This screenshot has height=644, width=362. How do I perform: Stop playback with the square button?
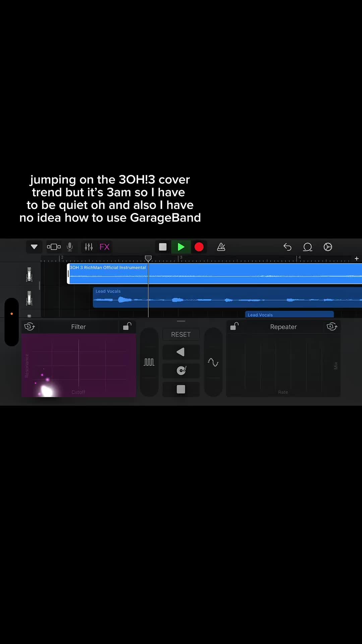coord(163,247)
